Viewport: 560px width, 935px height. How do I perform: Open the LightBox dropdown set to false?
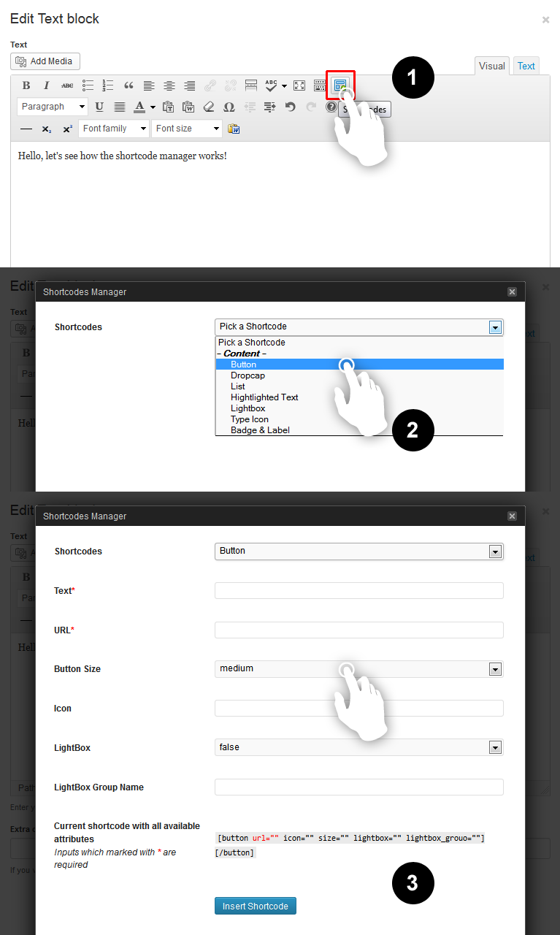coord(359,747)
